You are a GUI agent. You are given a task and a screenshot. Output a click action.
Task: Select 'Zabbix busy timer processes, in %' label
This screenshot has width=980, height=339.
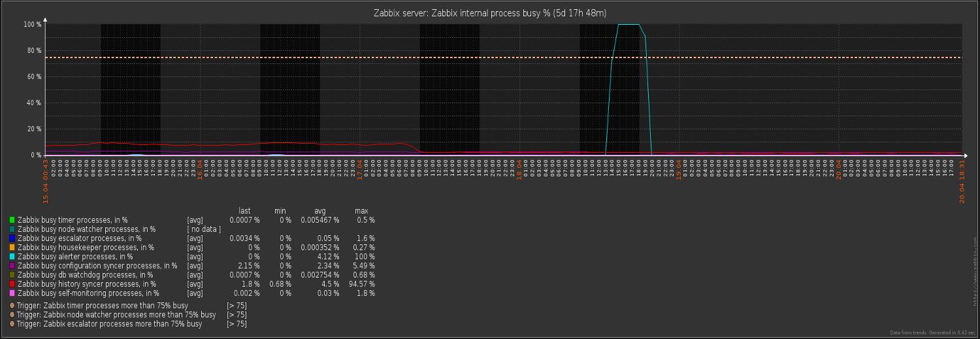tap(73, 220)
